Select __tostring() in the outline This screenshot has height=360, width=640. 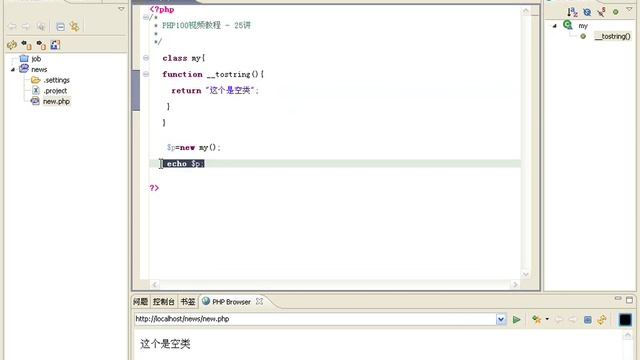click(x=612, y=36)
